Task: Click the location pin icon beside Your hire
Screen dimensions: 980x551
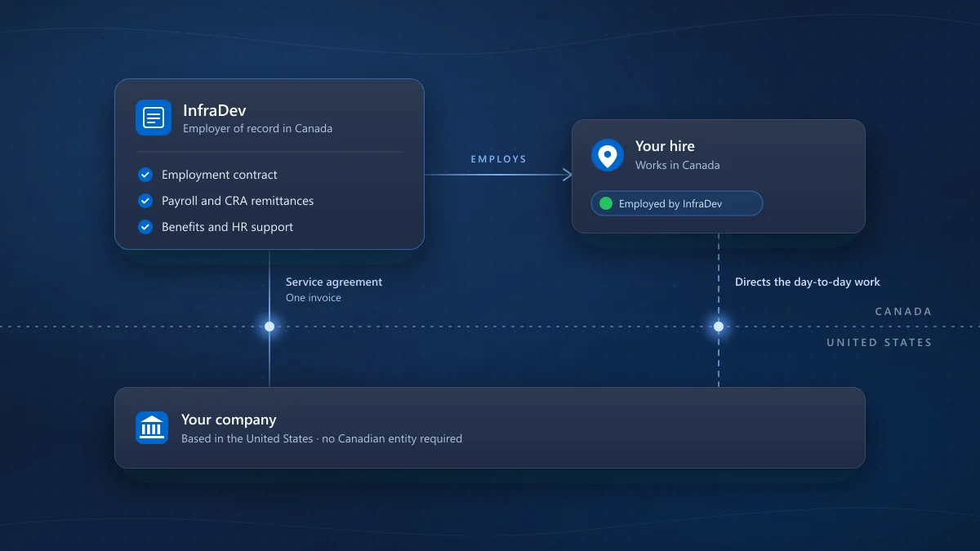Action: pos(608,155)
